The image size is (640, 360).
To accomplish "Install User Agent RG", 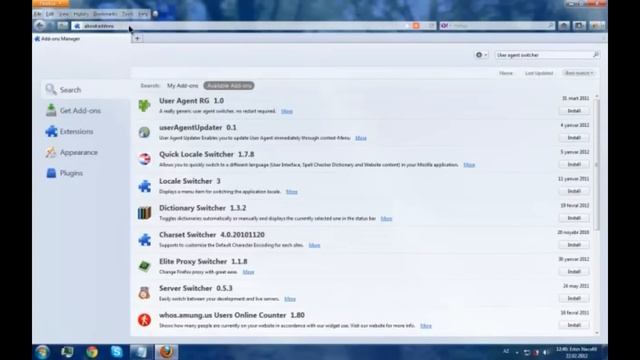I will [x=574, y=111].
